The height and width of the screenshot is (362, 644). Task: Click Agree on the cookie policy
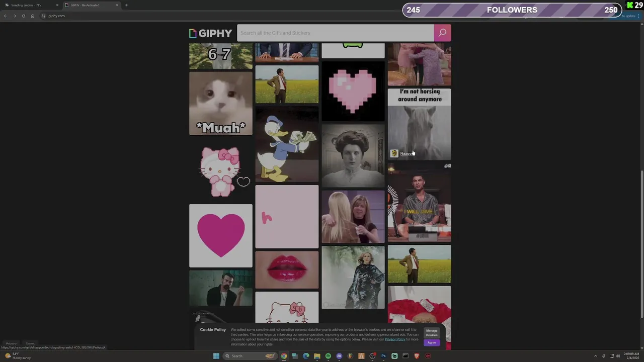point(432,342)
